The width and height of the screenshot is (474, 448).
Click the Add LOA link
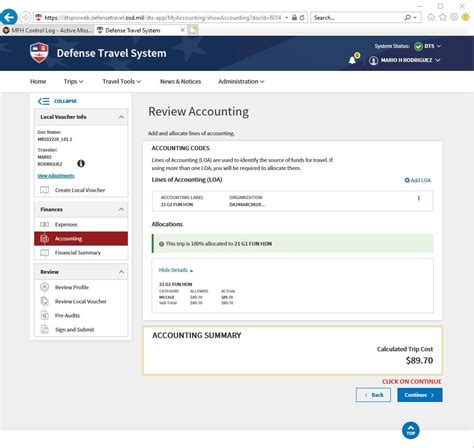coord(418,180)
